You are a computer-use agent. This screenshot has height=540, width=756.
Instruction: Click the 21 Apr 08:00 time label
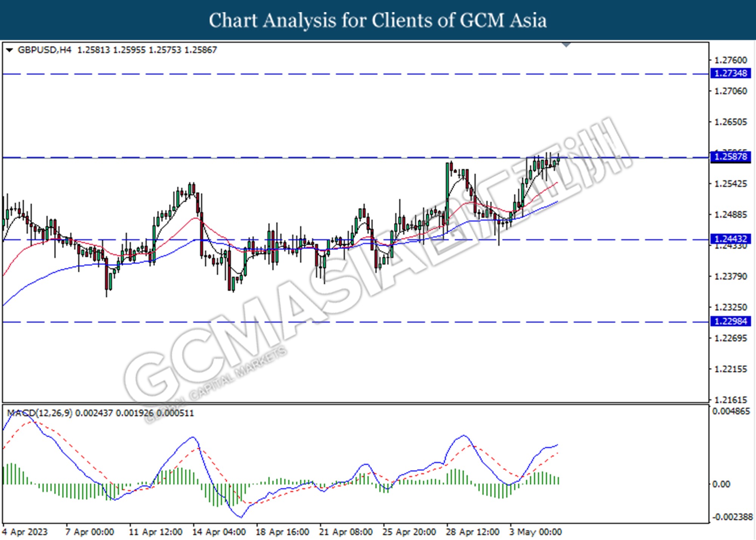pyautogui.click(x=346, y=532)
